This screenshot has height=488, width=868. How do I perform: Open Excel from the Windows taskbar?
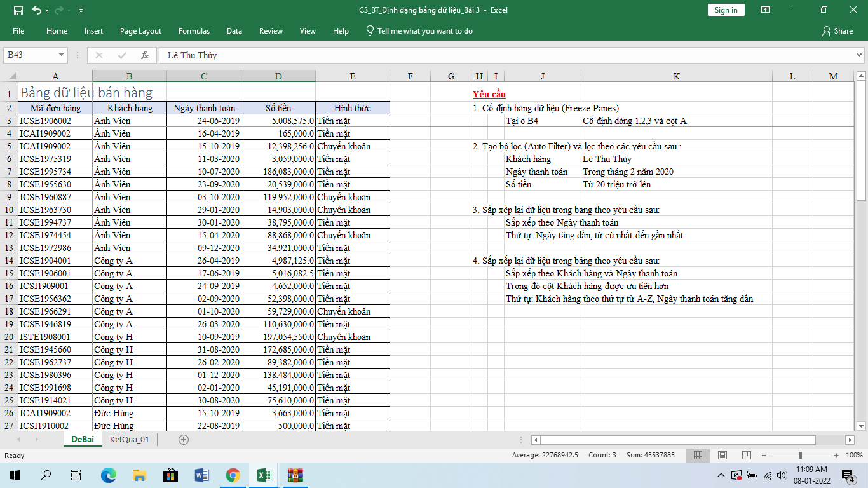264,475
